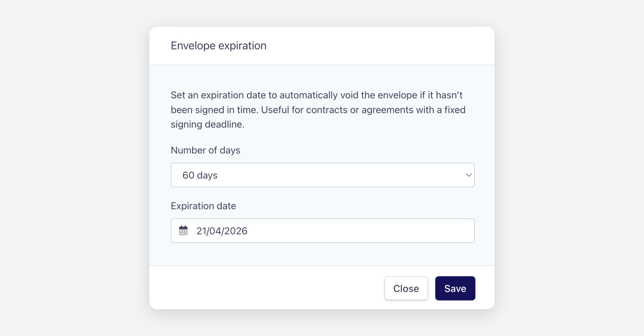
Task: Click the calendar icon in date field
Action: coord(183,230)
